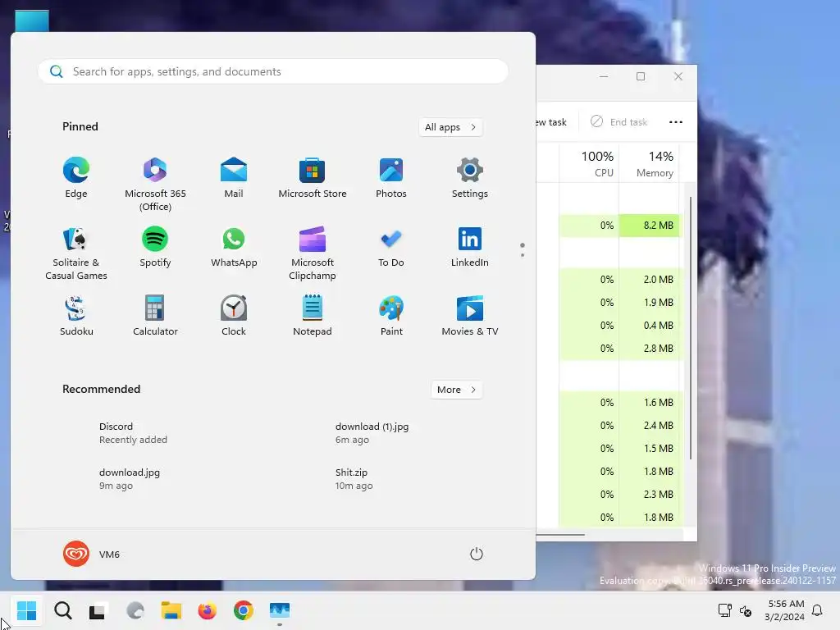The width and height of the screenshot is (840, 630).
Task: Open the Spotify app
Action: point(155,248)
